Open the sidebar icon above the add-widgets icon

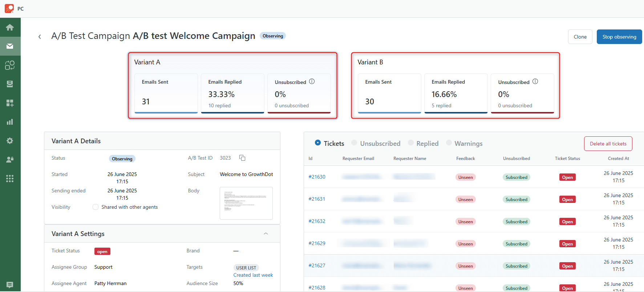(10, 84)
